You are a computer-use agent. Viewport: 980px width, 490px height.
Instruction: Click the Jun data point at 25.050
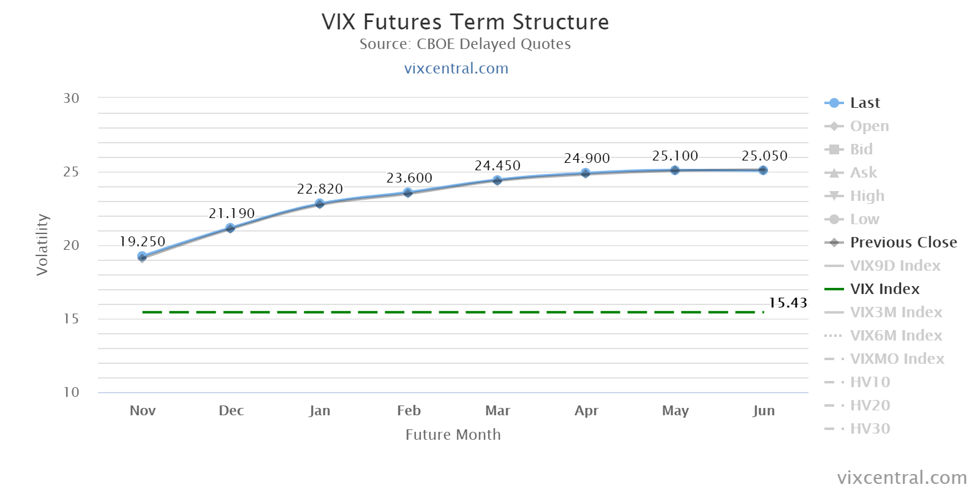coord(763,170)
